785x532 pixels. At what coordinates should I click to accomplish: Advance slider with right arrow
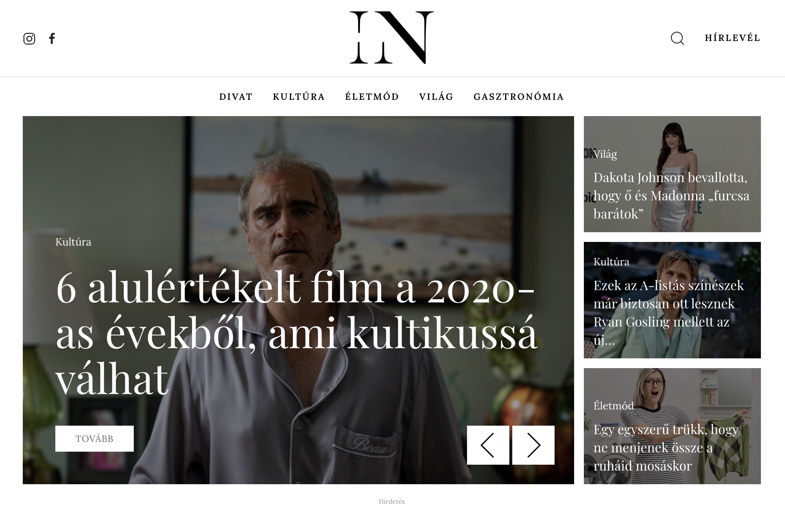pos(533,445)
